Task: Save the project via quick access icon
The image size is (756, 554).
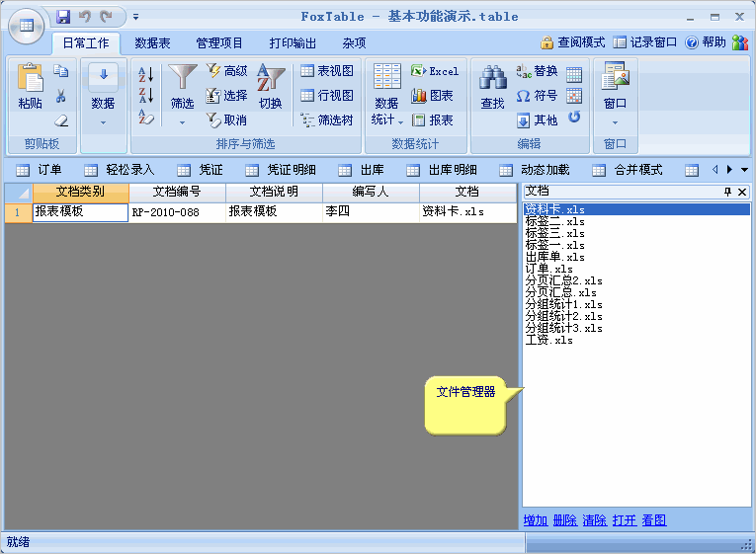Action: [x=63, y=17]
